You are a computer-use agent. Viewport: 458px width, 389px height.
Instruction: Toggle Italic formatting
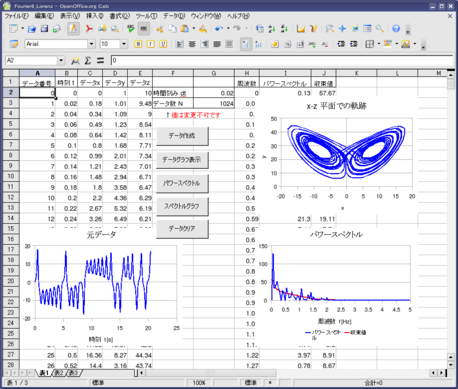pos(151,44)
